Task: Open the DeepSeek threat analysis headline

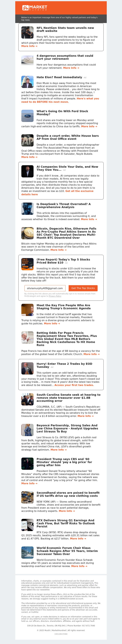Action: coord(63,205)
